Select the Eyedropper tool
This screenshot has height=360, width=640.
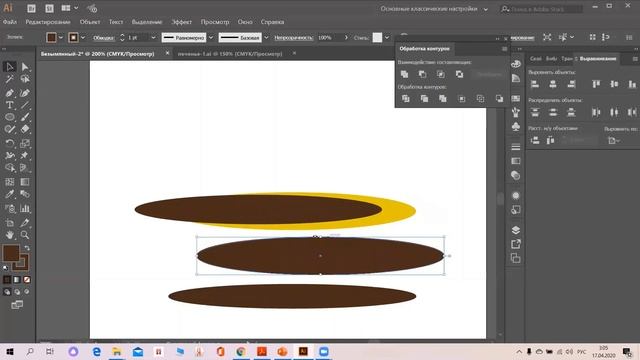click(x=10, y=194)
